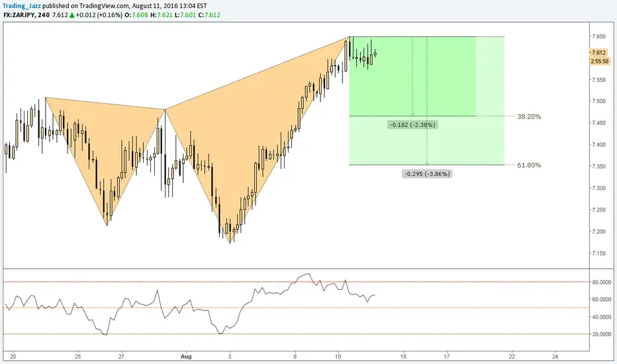Click the -0.182 (-2.38%) measurement label
Image resolution: width=617 pixels, height=364 pixels.
tap(412, 125)
